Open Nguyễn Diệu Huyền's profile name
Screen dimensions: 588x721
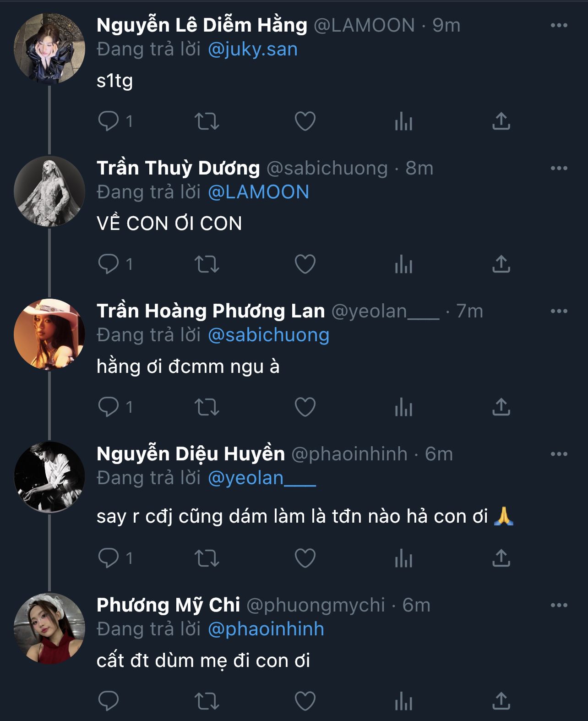coord(191,454)
